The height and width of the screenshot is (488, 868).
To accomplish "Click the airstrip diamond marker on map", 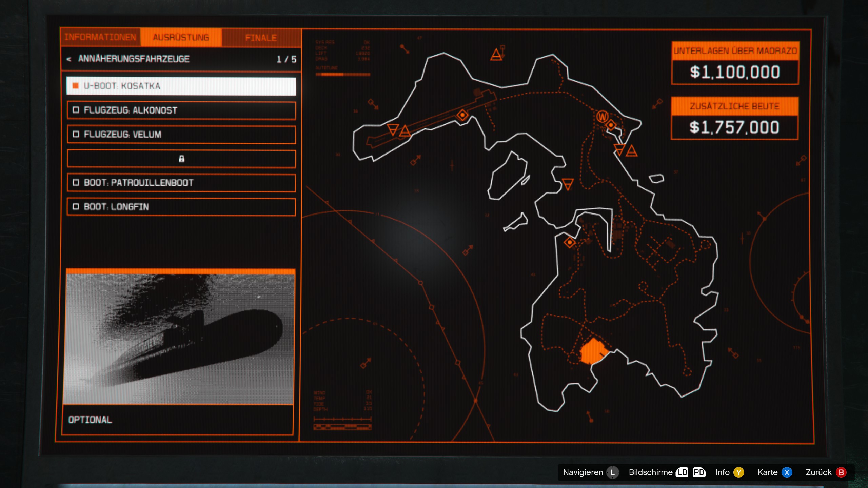I will (x=462, y=115).
